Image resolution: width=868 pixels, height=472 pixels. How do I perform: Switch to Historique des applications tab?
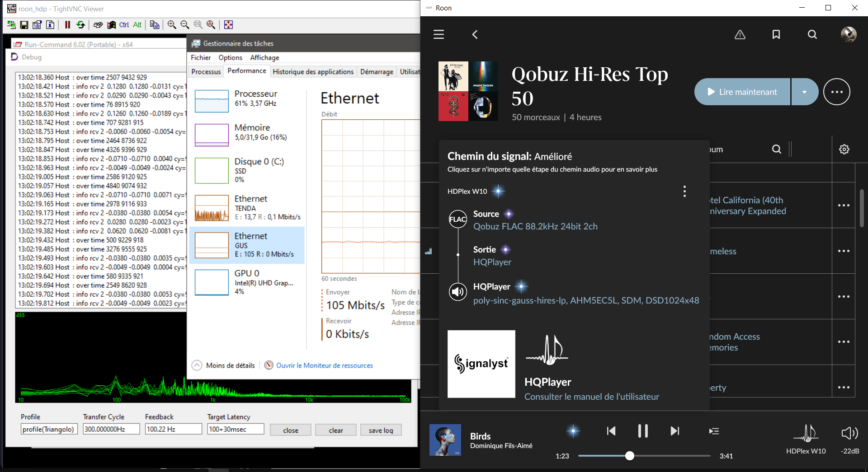313,71
